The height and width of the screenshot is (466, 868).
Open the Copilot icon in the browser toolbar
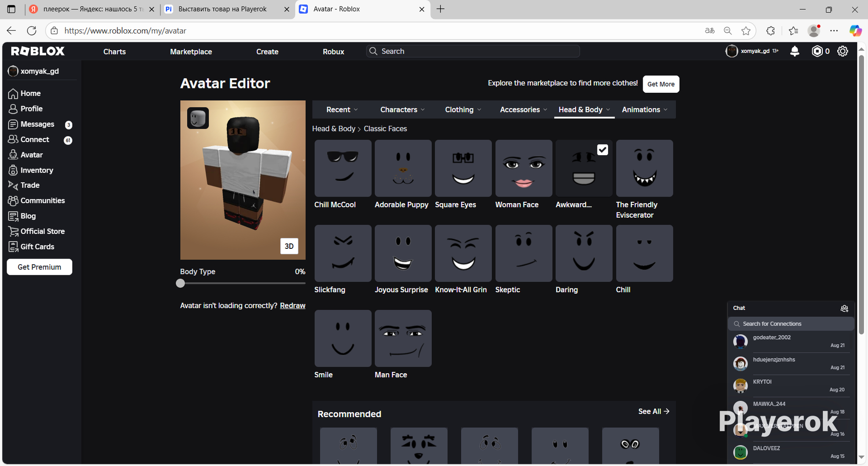855,31
